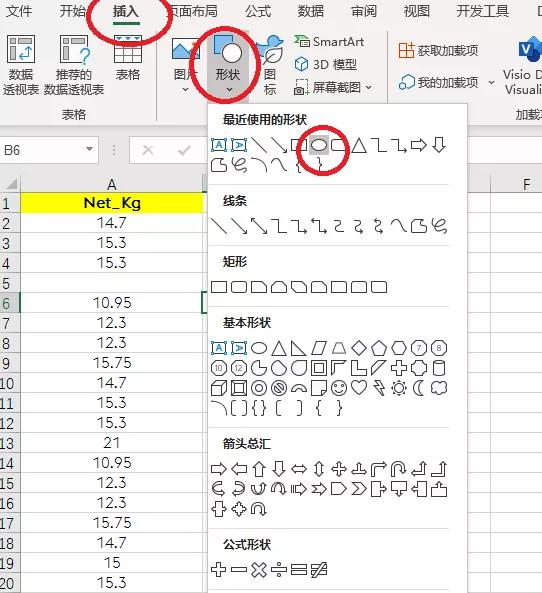Select the right arrow under 箭头总汇
The width and height of the screenshot is (542, 593).
219,469
